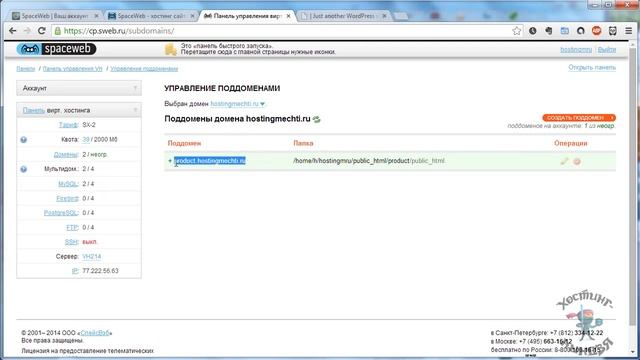Open the Тариф link in sidebar
Image resolution: width=640 pixels, height=360 pixels.
click(x=68, y=125)
